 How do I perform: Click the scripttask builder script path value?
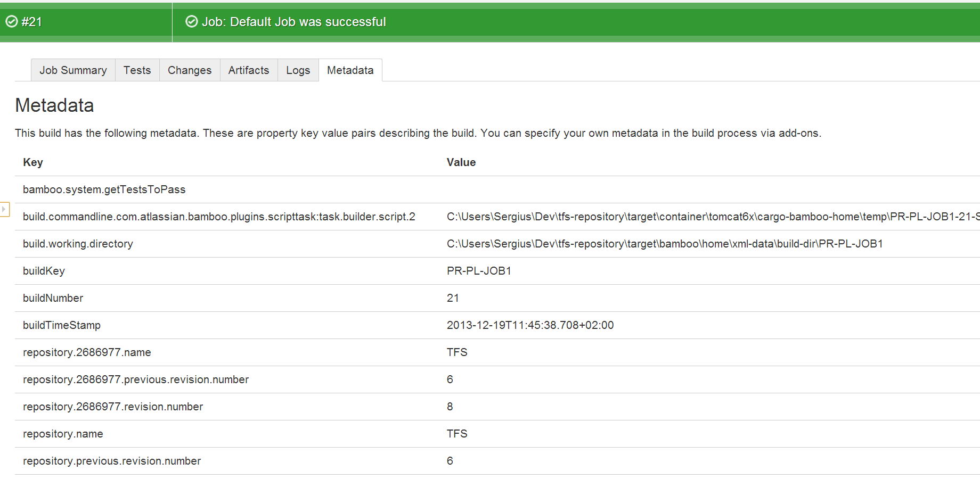click(713, 217)
